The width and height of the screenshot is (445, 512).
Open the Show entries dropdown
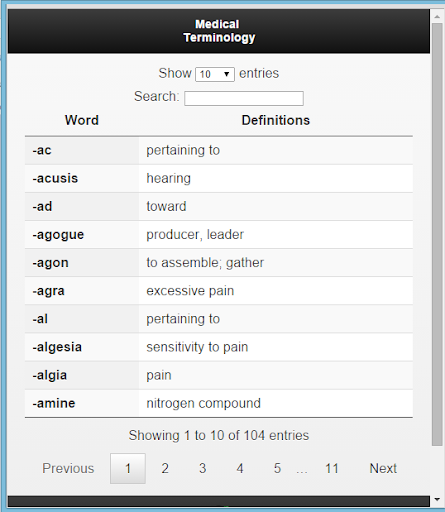point(215,74)
